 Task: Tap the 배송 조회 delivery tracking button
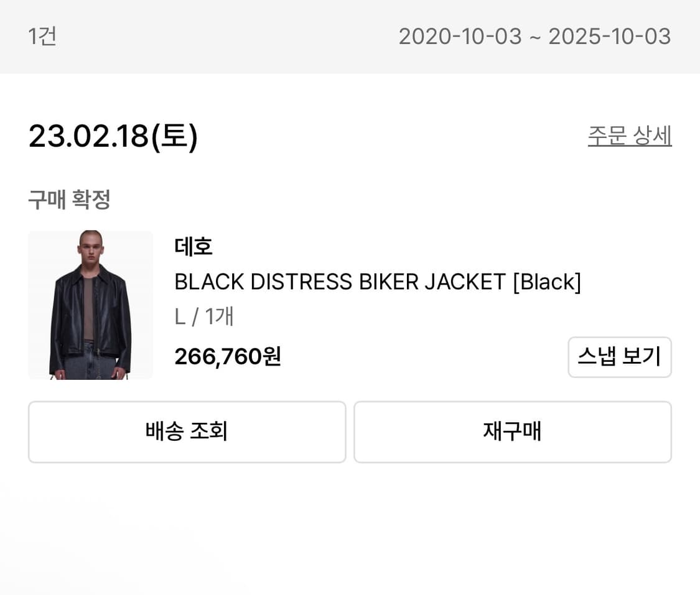[x=187, y=431]
